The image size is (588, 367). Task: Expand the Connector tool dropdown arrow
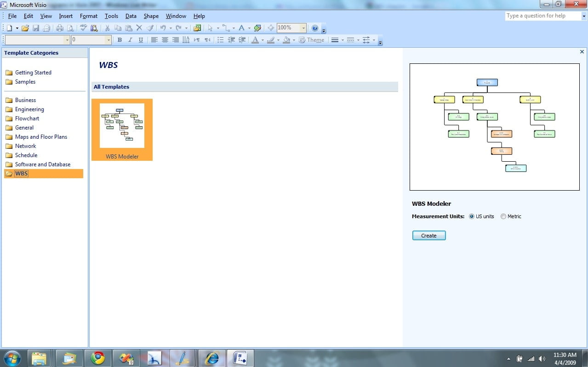234,28
